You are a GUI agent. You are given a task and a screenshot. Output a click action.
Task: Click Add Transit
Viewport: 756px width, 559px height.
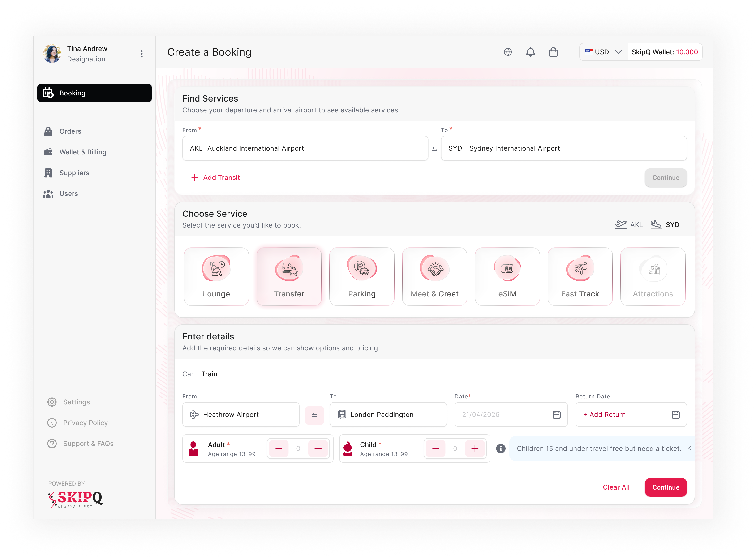216,178
